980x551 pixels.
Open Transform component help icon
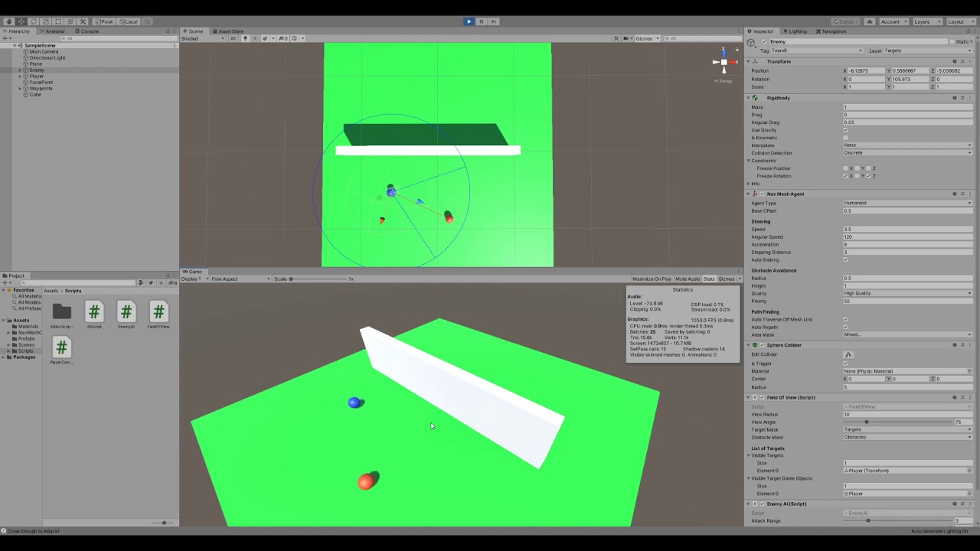(x=955, y=61)
